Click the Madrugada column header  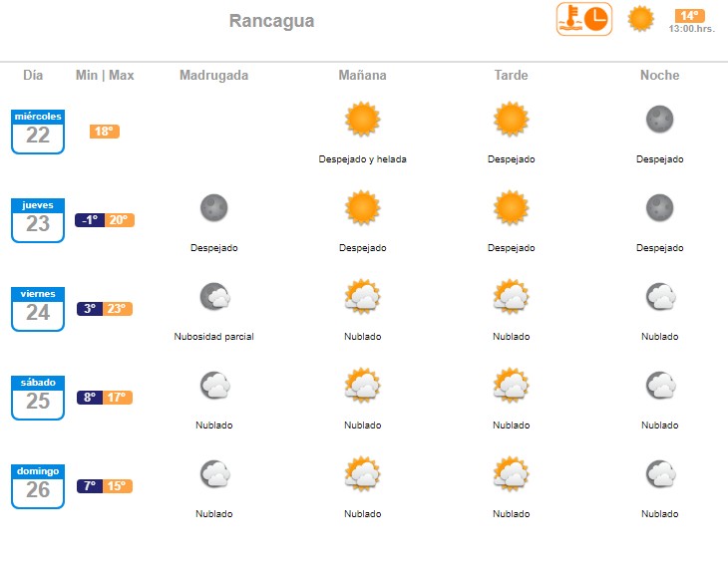pyautogui.click(x=213, y=75)
